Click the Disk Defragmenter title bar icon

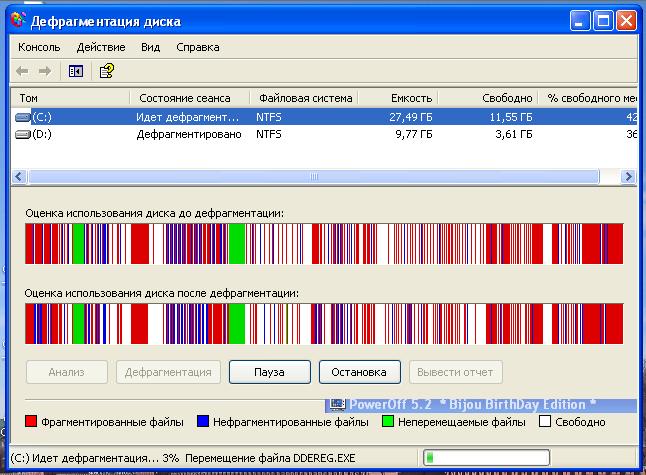tap(18, 20)
